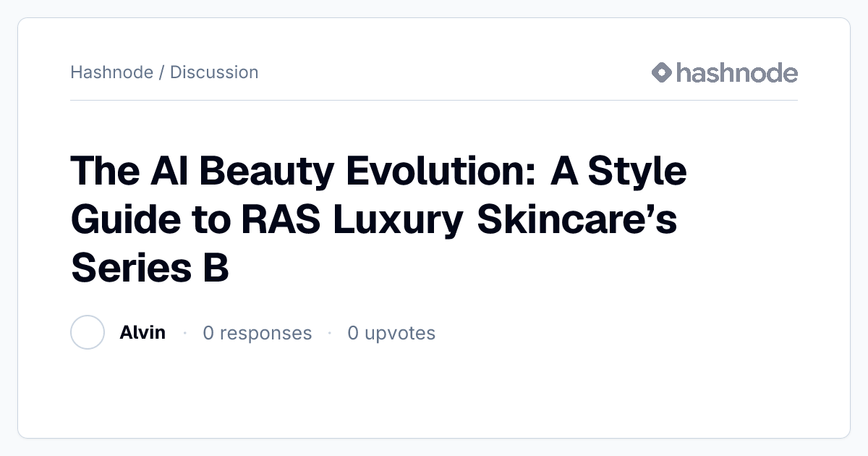Open Alvin's empty avatar circle

(88, 333)
